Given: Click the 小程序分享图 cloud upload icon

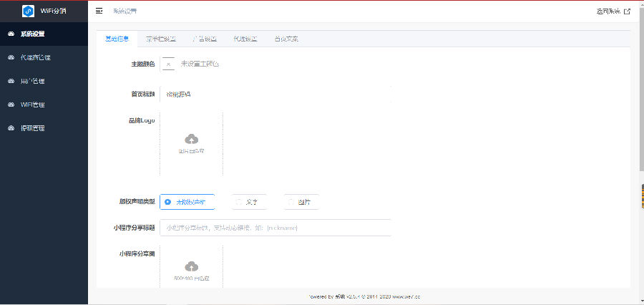Looking at the screenshot, I should [191, 266].
